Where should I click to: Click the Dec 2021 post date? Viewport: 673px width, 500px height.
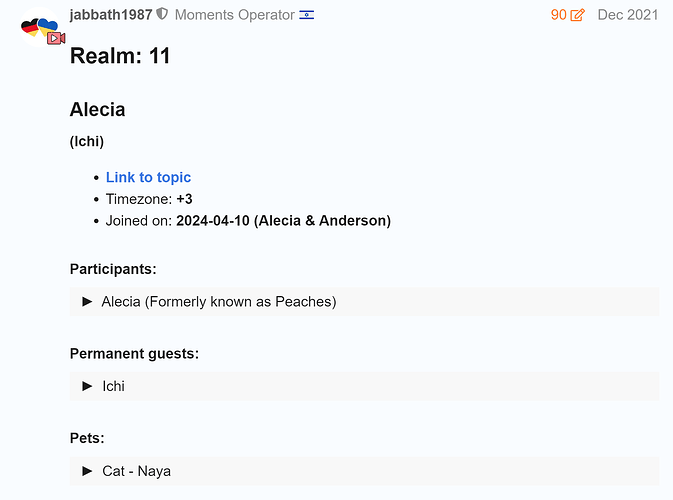coord(627,15)
